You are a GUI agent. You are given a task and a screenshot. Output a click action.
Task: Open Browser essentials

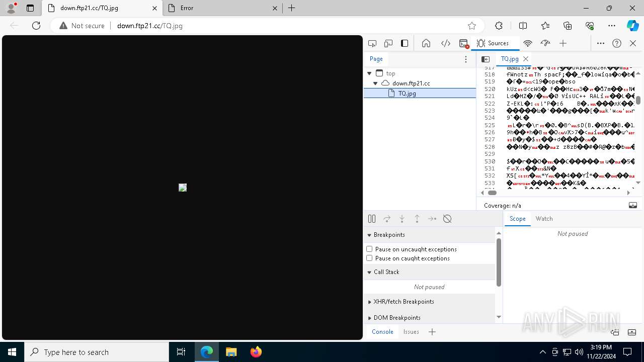click(590, 26)
